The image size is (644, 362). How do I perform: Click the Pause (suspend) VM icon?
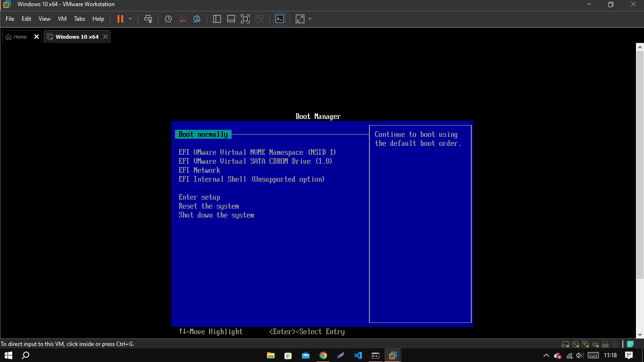[120, 19]
